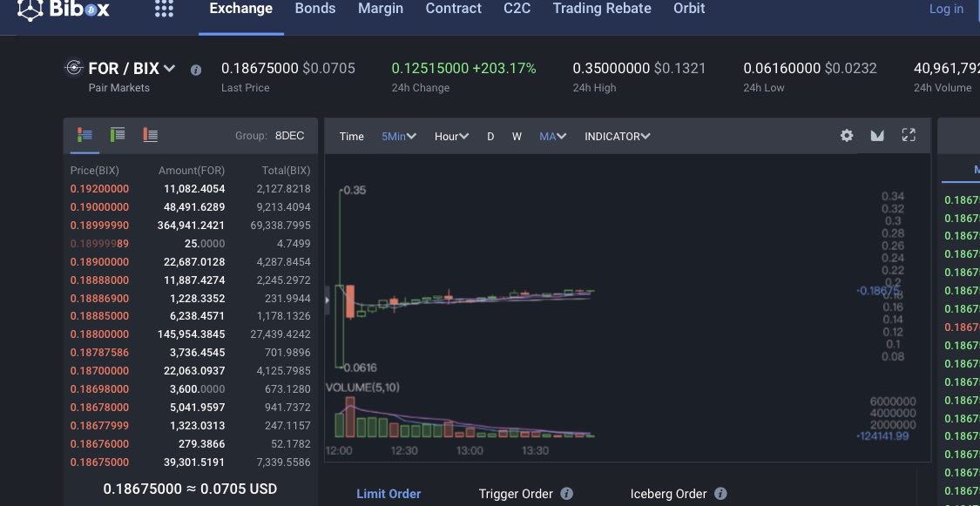Select ask price 0.18698000 row

[x=190, y=389]
